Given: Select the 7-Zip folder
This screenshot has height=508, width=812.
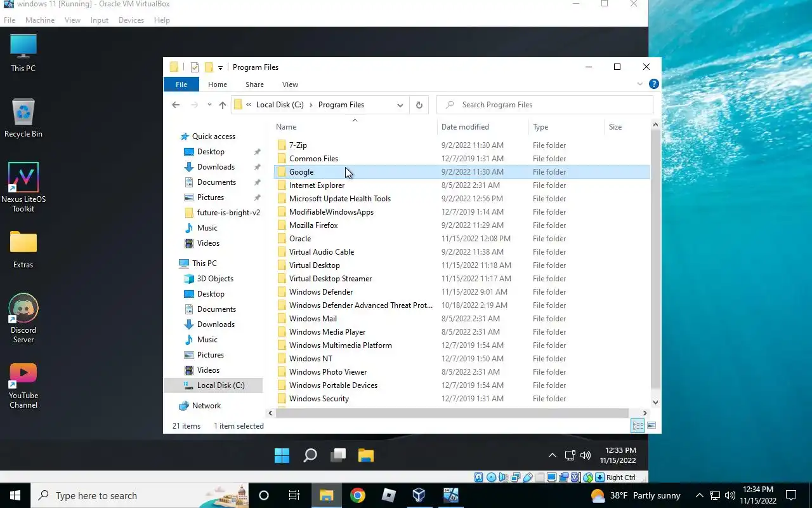Looking at the screenshot, I should (298, 145).
